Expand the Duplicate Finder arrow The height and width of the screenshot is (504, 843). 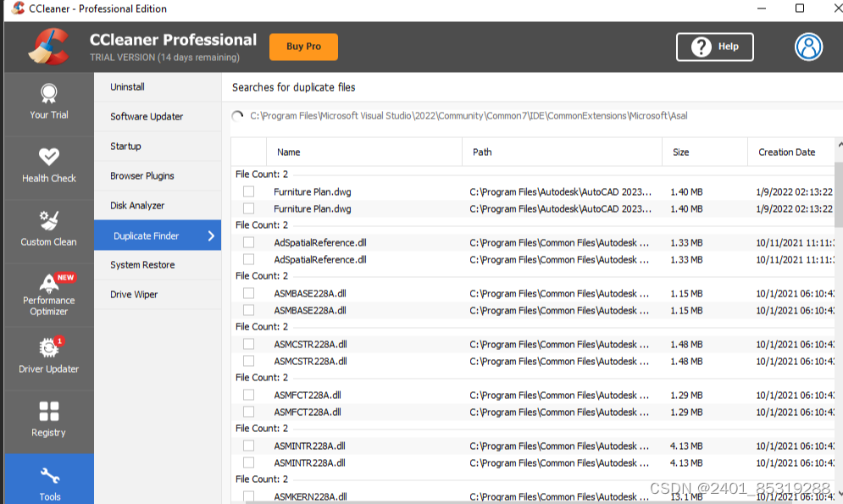click(x=212, y=235)
